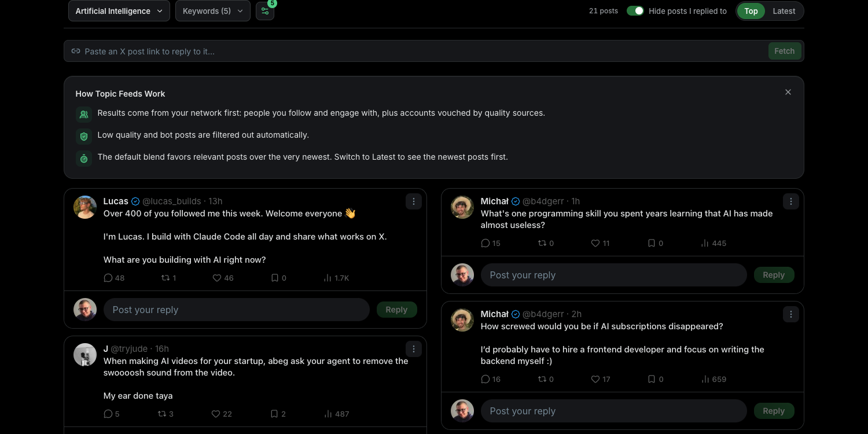Click comment icon on Michał's programming skill post

tap(486, 243)
